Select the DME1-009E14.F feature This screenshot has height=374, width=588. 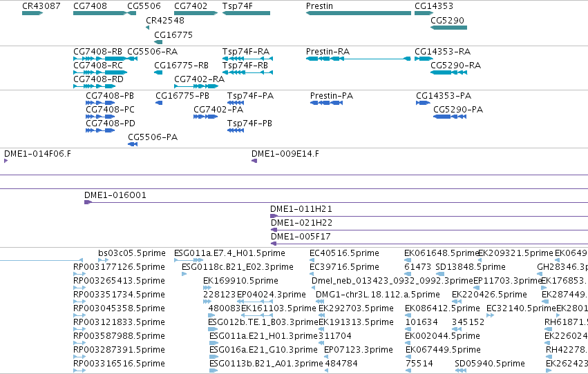[254, 161]
